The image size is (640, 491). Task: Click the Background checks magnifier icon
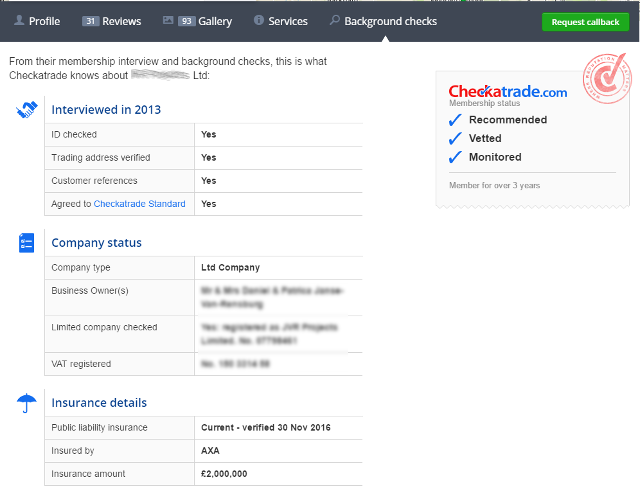pyautogui.click(x=334, y=21)
